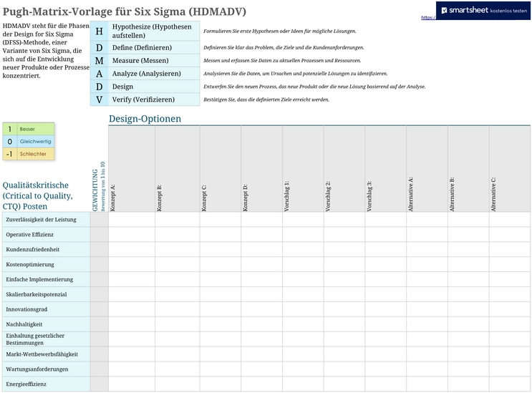Click the Alternative C cell for Energieeffizienz
Image resolution: width=532 pixels, height=393 pixels.
pos(510,384)
